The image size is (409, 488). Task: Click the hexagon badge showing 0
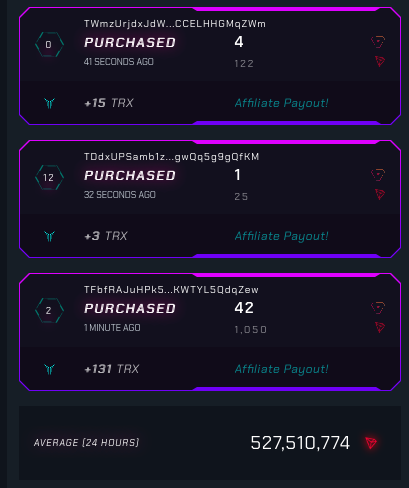(49, 44)
